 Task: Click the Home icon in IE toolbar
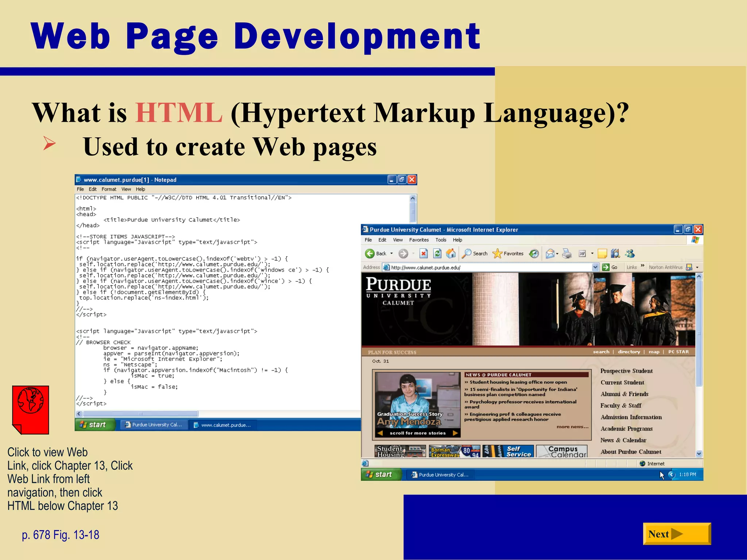[x=451, y=253]
